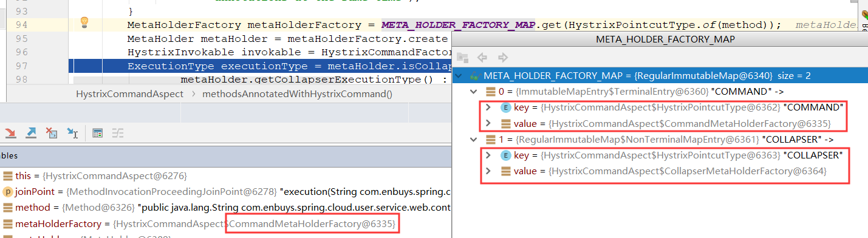The width and height of the screenshot is (868, 238).
Task: Click the enum icon beside key "COLLAPSER"
Action: click(x=505, y=155)
